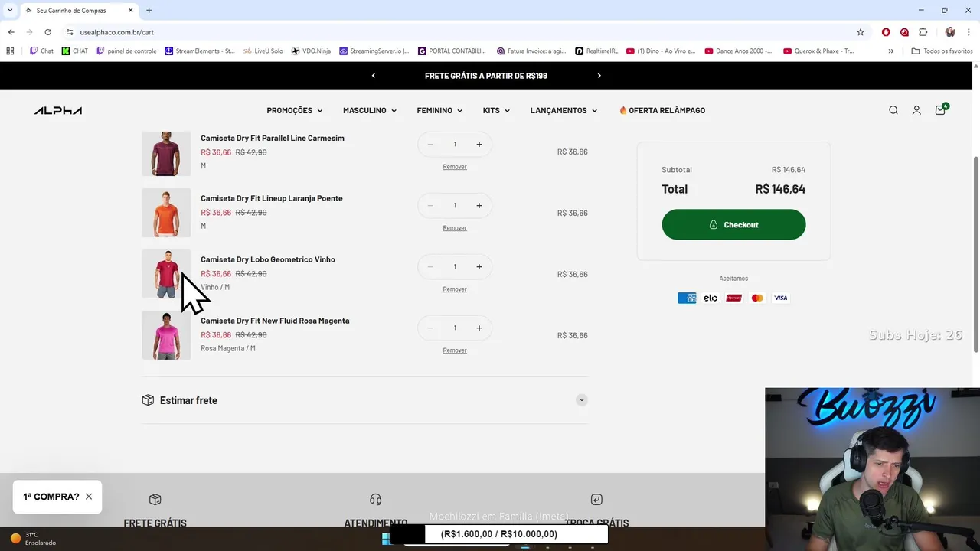Click the green Checkout button
The height and width of the screenshot is (551, 980).
(x=733, y=224)
